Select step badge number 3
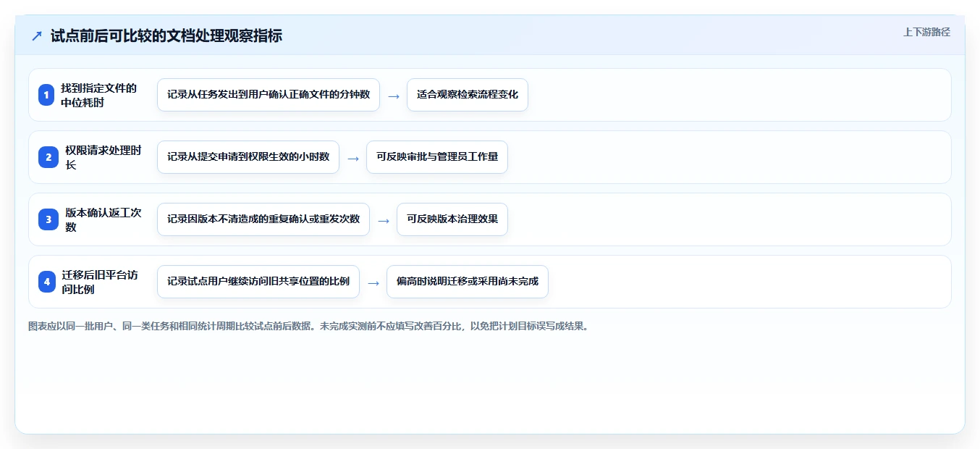 point(48,219)
